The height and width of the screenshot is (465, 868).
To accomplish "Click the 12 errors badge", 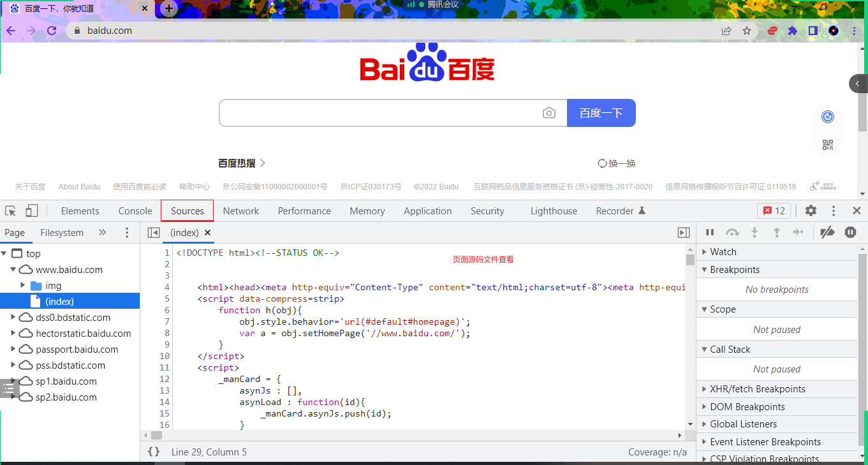I will (x=774, y=210).
